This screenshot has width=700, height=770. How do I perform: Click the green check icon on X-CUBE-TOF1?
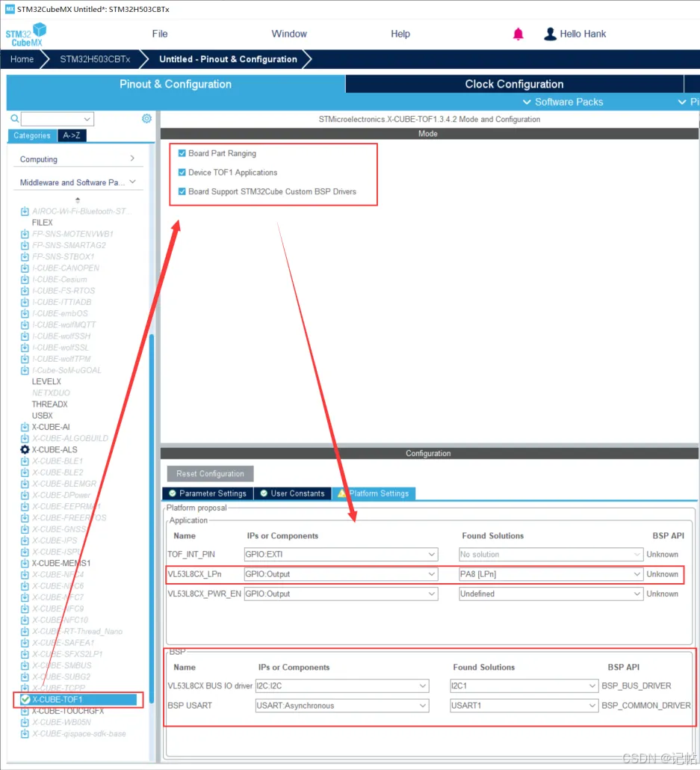[25, 699]
